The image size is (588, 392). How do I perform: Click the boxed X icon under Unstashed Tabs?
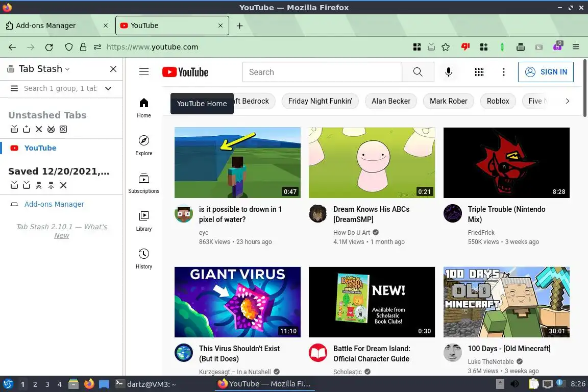(x=63, y=129)
